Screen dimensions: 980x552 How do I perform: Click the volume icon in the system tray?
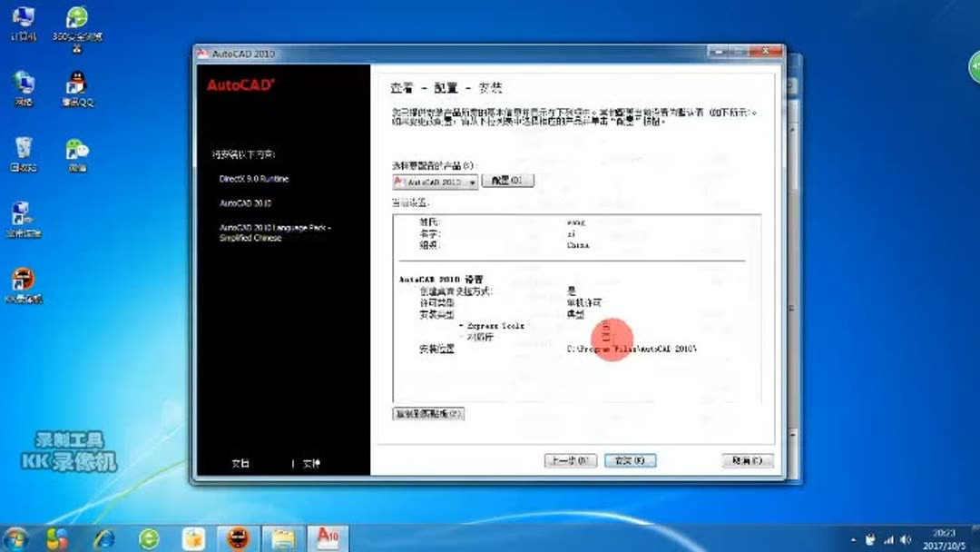pyautogui.click(x=907, y=539)
